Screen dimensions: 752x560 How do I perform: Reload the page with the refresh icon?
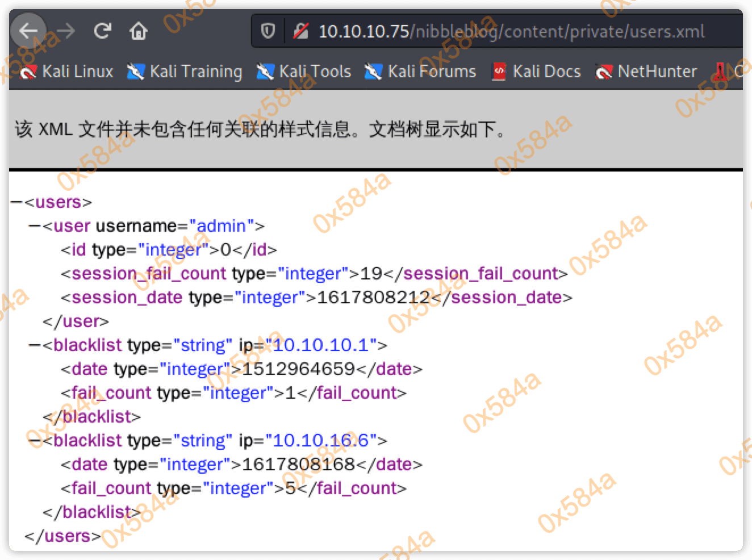point(102,31)
